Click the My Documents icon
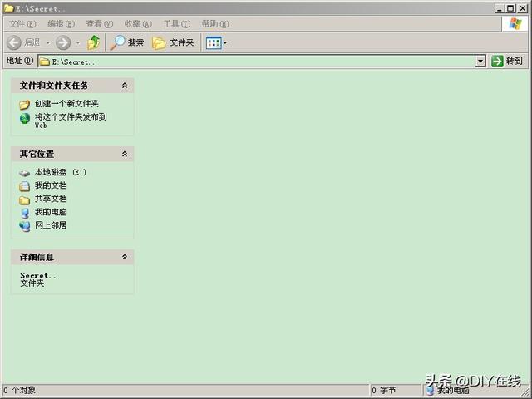Viewport: 532px width, 399px height. (x=24, y=186)
